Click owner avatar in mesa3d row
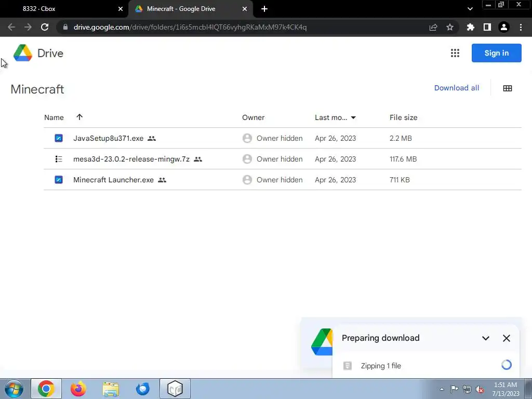532x399 pixels. [247, 159]
